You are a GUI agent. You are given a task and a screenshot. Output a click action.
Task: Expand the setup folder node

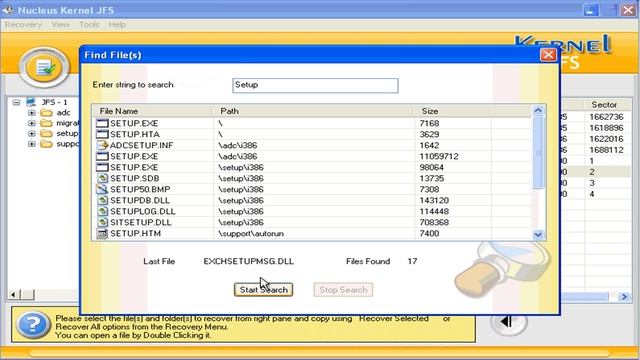pos(31,133)
